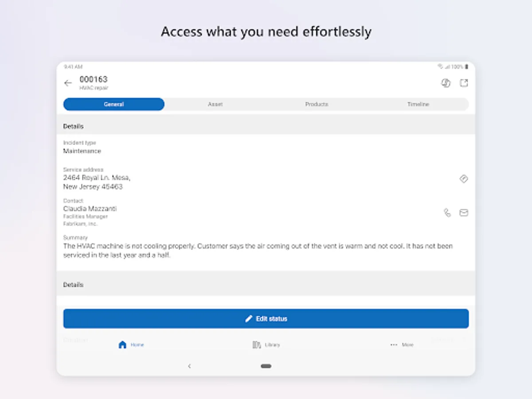
Task: Tap the directions icon beside the service address
Action: tap(464, 179)
